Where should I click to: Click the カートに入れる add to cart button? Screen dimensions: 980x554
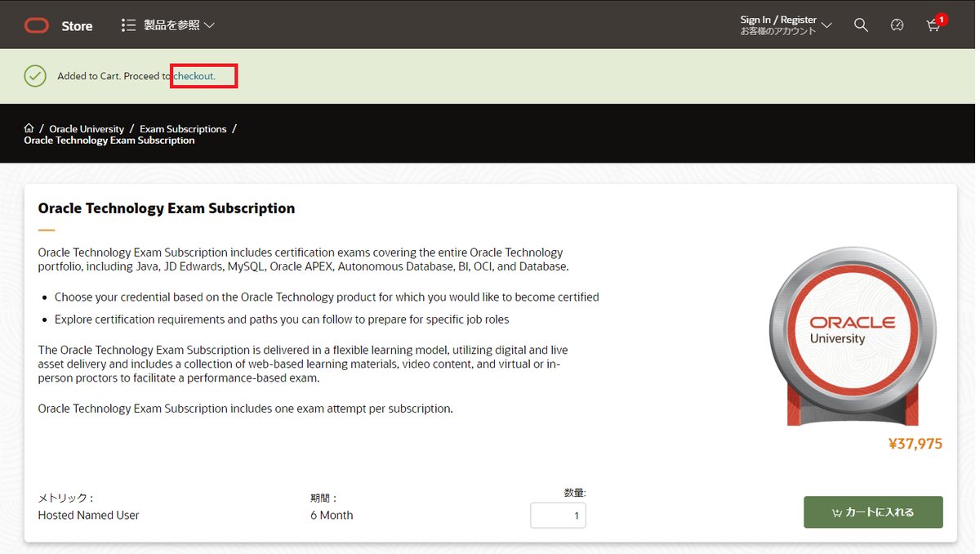point(873,512)
